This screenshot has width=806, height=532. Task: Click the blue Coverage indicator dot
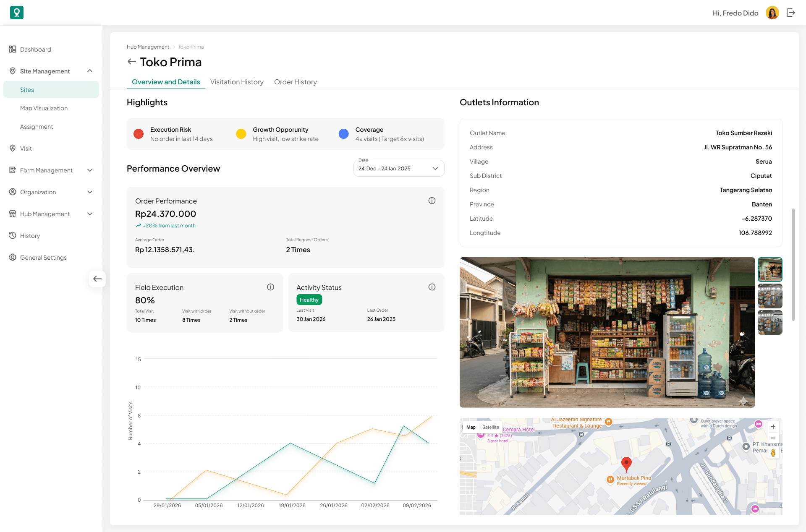click(x=343, y=134)
